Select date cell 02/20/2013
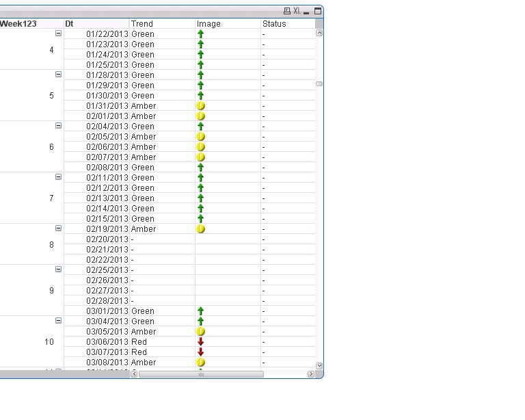525x420 pixels. coord(96,239)
